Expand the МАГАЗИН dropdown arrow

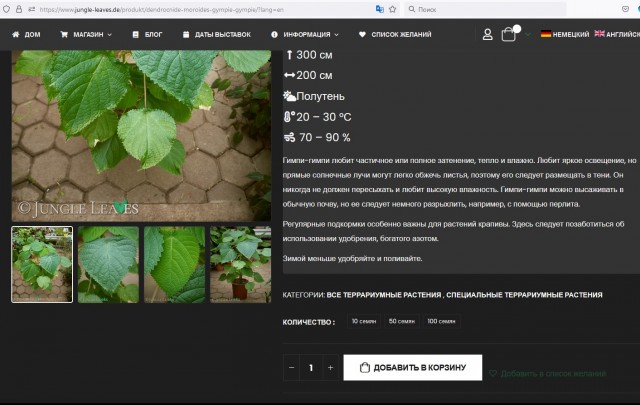coord(109,35)
